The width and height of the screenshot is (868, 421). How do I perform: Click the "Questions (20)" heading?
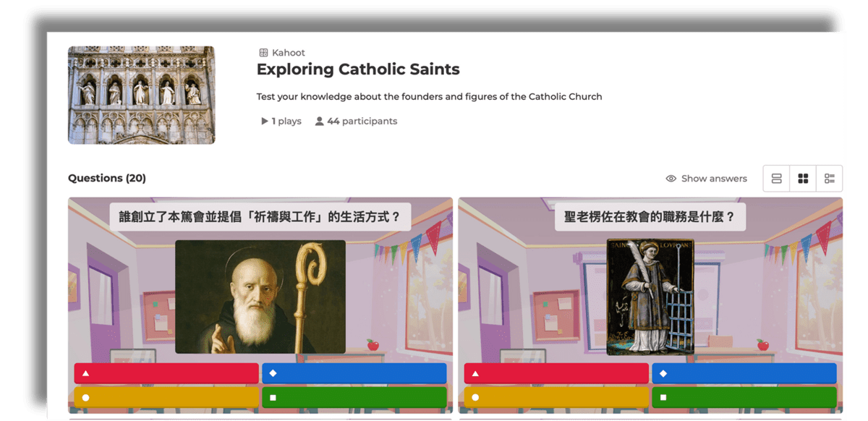(107, 178)
